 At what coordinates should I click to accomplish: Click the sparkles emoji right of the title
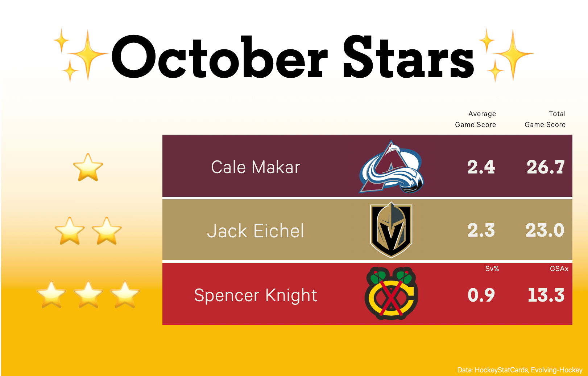[x=506, y=55]
